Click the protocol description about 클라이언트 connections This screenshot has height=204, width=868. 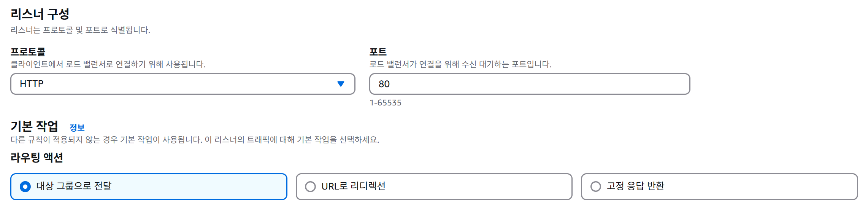108,64
